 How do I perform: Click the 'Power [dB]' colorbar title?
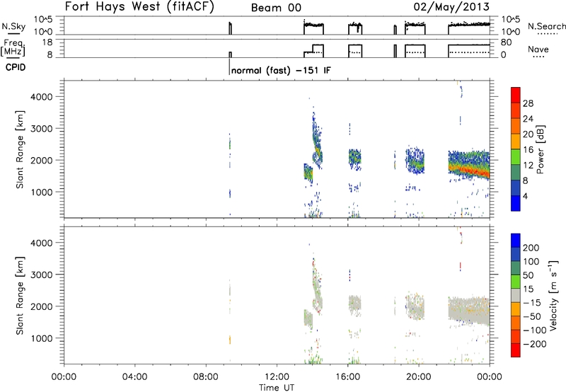coord(540,149)
